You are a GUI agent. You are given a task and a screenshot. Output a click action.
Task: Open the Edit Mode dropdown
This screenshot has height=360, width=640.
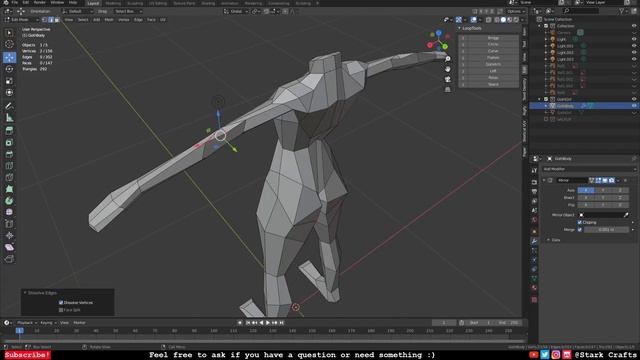pos(21,20)
